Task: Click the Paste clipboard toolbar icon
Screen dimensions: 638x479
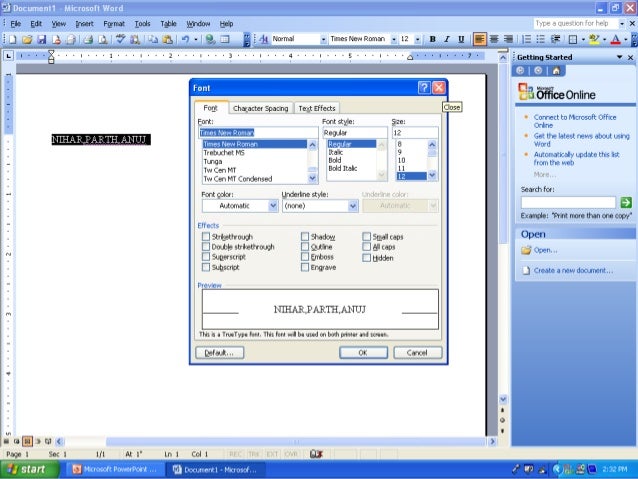Action: pos(167,39)
